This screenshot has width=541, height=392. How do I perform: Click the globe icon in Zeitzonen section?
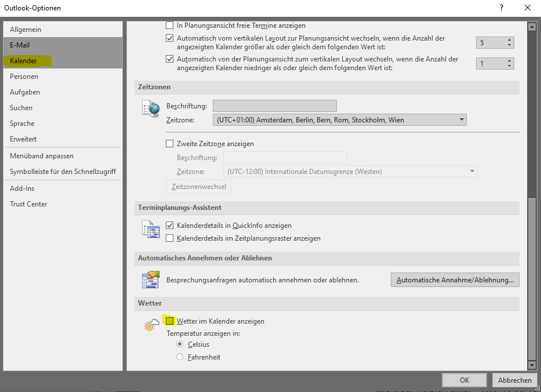(150, 108)
